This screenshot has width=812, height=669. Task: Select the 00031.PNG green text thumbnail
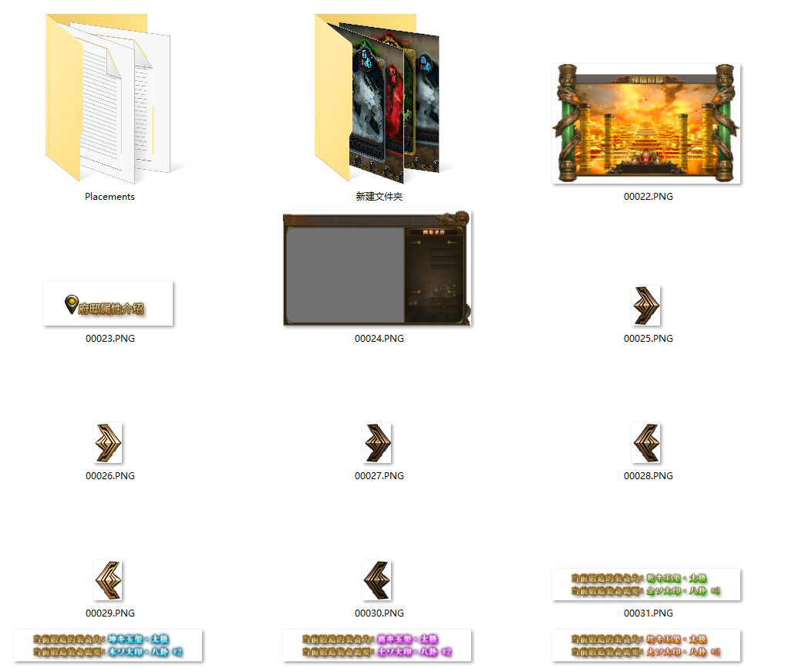(x=647, y=584)
